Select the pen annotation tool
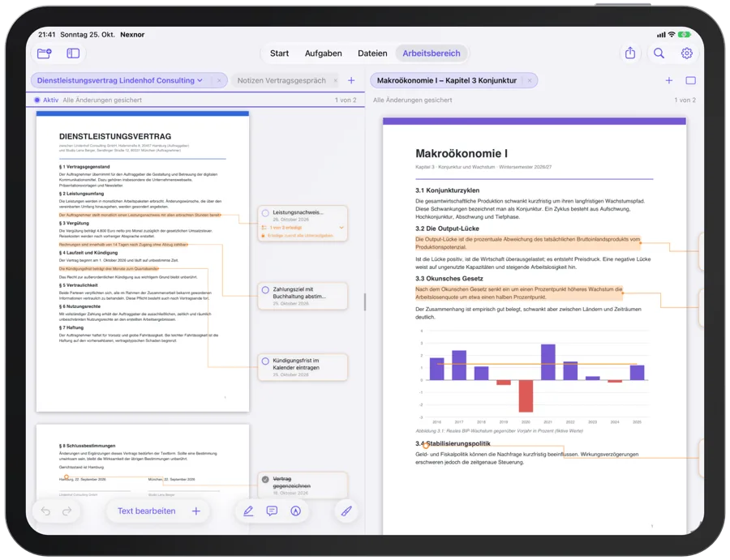Viewport: 730px width, 560px height. click(x=249, y=511)
